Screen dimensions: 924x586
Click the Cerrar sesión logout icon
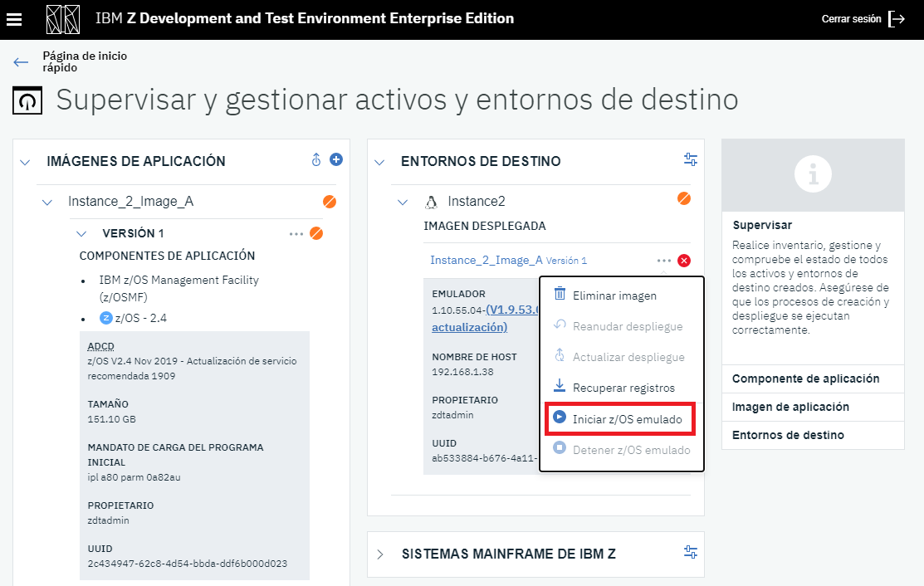(897, 19)
